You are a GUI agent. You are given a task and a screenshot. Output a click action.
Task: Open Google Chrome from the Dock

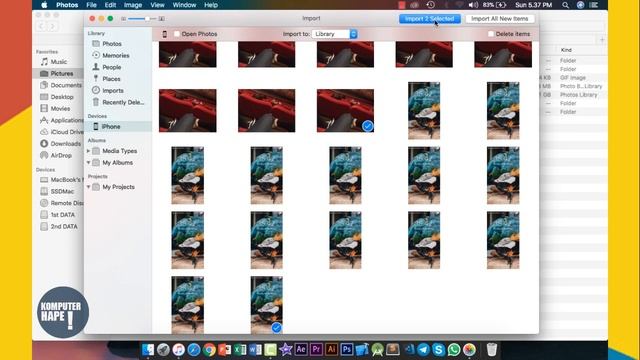click(209, 349)
